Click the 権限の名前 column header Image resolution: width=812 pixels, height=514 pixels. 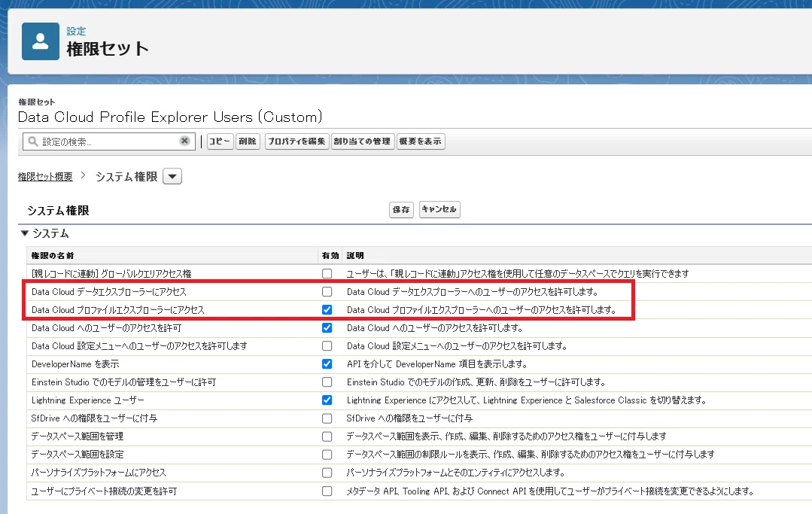point(53,256)
